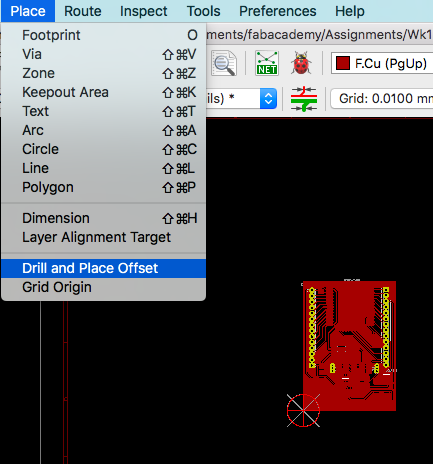Click the left yellow pin header column
This screenshot has height=464, width=433.
click(312, 328)
